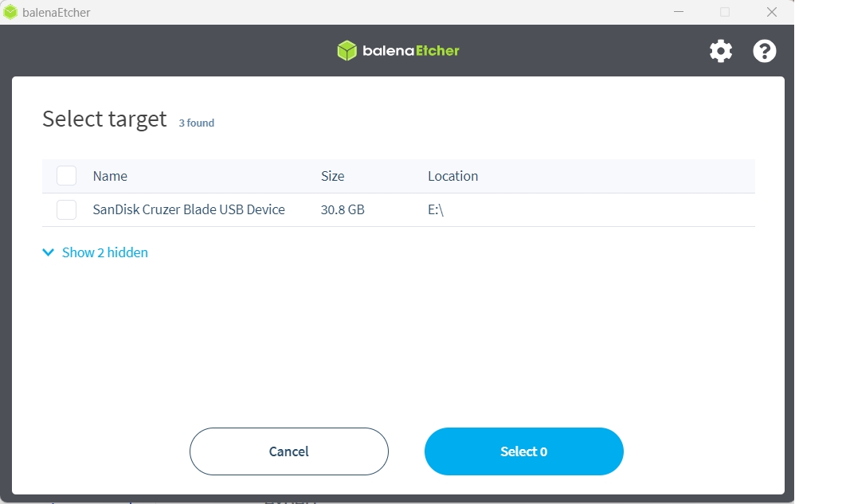Image resolution: width=842 pixels, height=504 pixels.
Task: Expand hidden drives using the chevron arrow
Action: point(48,252)
